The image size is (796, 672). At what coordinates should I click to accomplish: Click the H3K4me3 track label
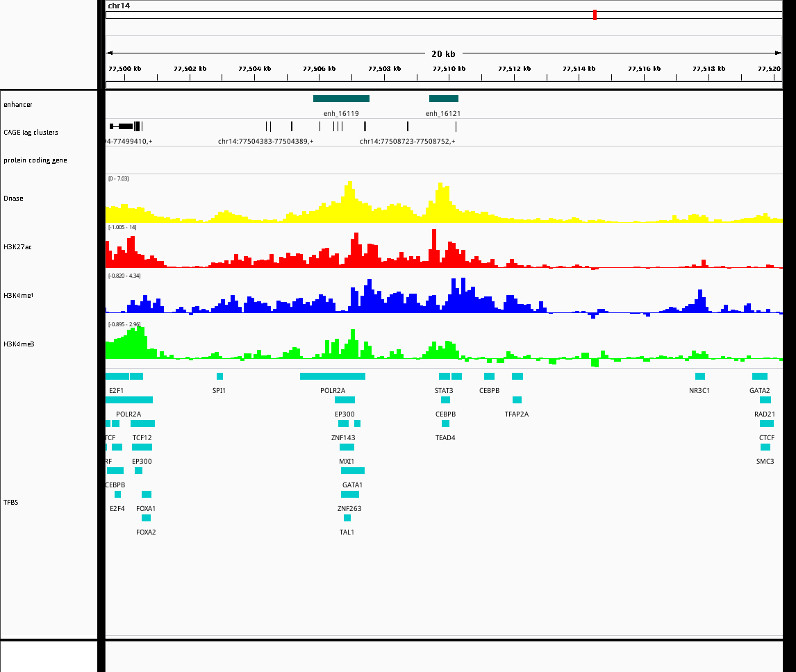(x=18, y=344)
